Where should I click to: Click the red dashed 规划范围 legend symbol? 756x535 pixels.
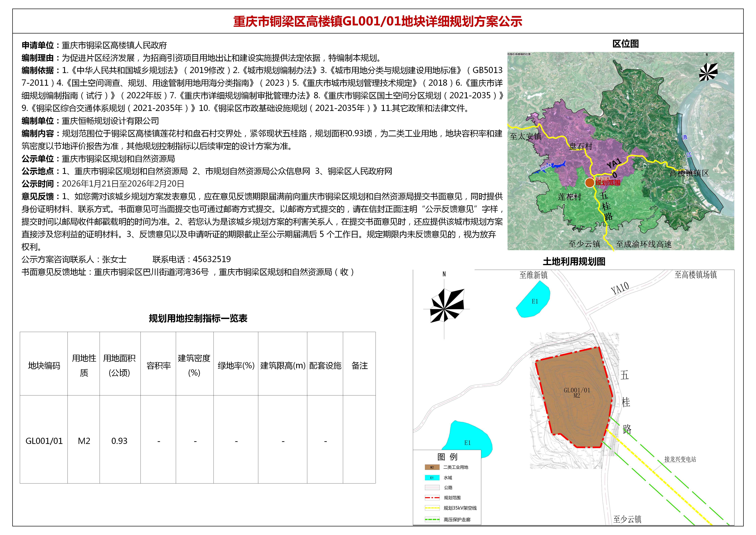[x=432, y=498]
